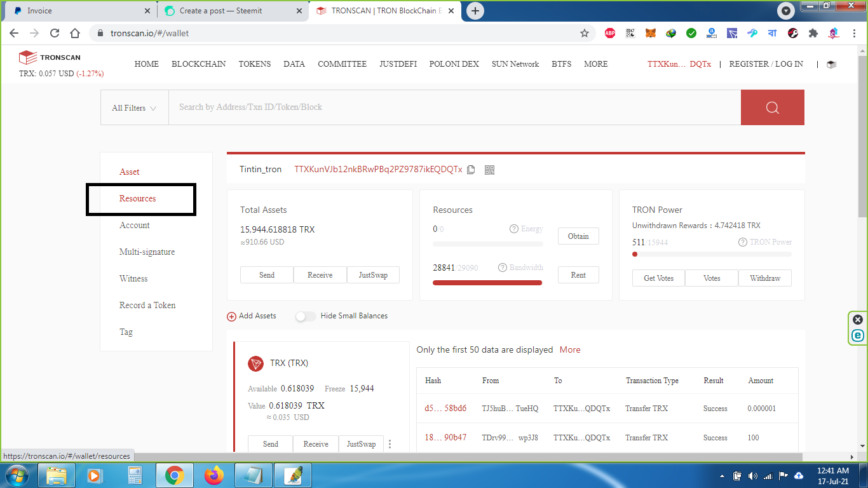Click the browser address bar URL
The width and height of the screenshot is (868, 488).
pyautogui.click(x=150, y=33)
